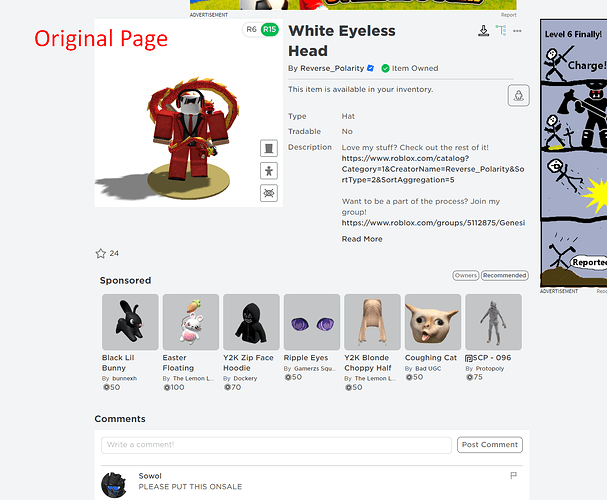Click the top banner ad Report link

click(509, 15)
